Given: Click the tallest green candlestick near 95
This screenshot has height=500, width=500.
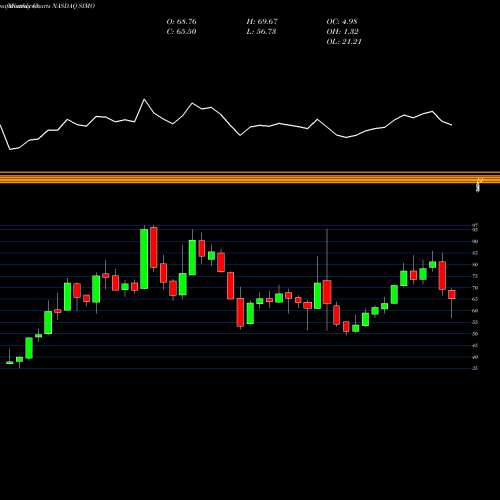Looking at the screenshot, I should click(x=144, y=259).
